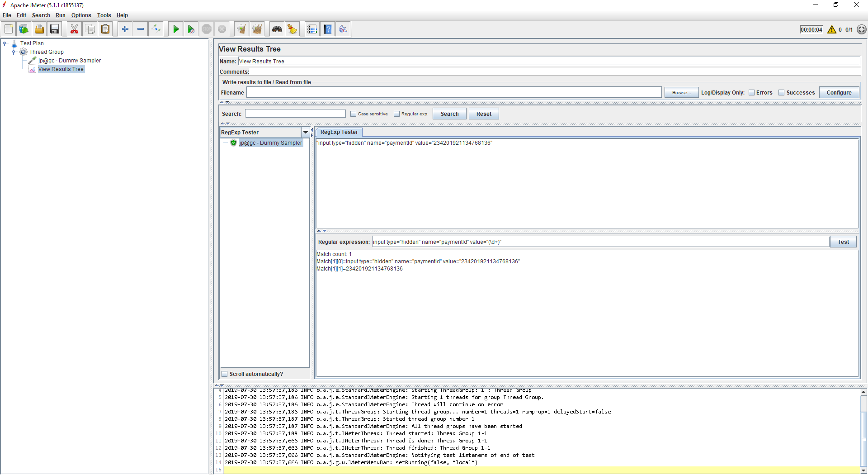The height and width of the screenshot is (475, 868).
Task: Click the Stop test icon
Action: coord(207,29)
